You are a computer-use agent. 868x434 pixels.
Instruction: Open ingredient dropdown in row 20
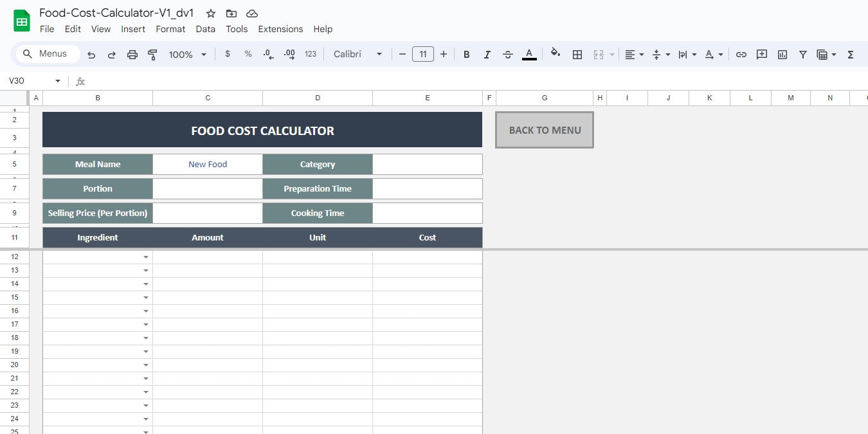tap(146, 365)
